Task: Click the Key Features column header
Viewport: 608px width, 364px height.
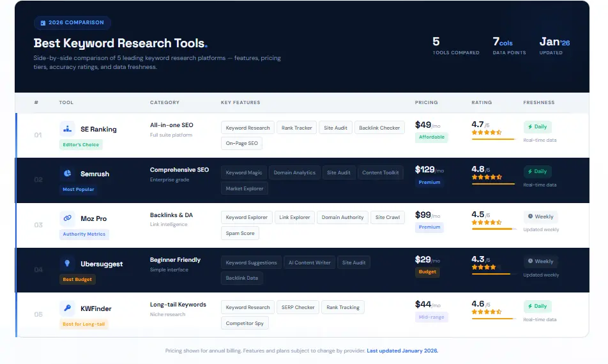Action: [240, 103]
